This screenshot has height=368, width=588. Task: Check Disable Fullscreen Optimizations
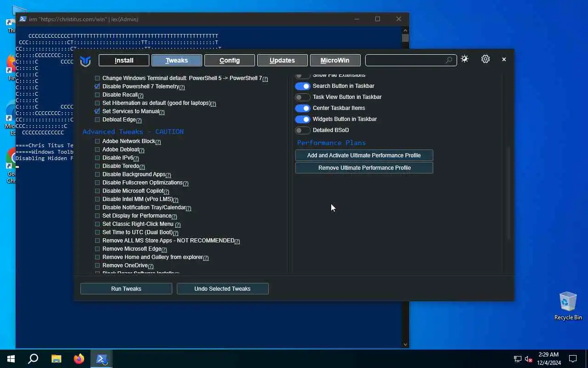tap(97, 183)
